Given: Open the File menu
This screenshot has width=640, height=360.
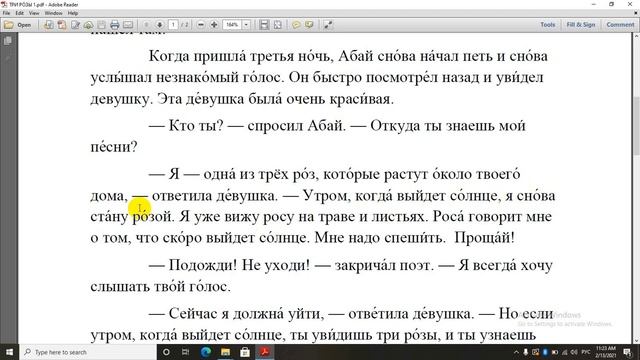Looking at the screenshot, I should [7, 13].
